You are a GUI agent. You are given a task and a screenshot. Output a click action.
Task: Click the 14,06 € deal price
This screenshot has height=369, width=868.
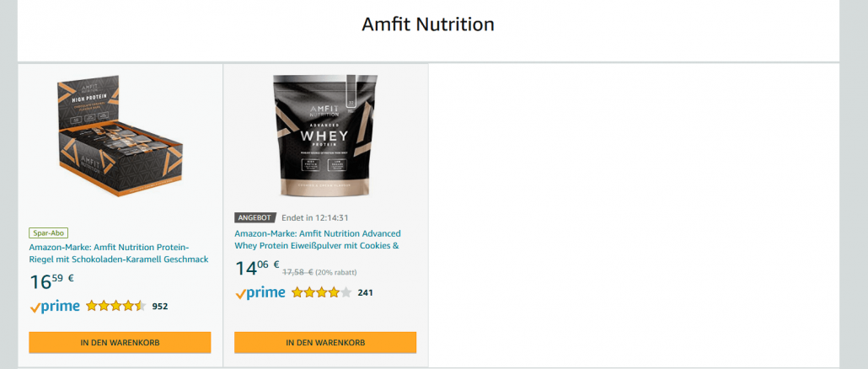(x=257, y=268)
